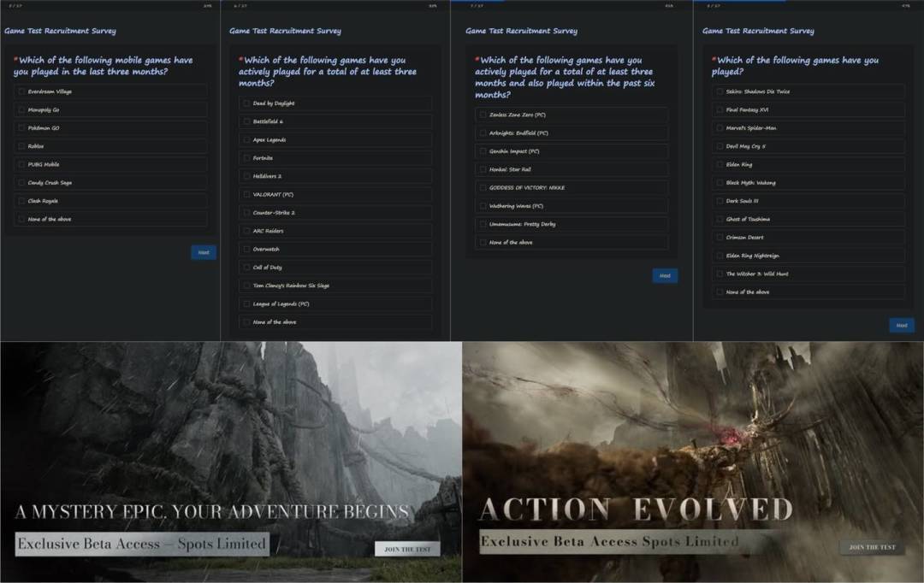
Task: Select League of Legends (PC)
Action: pos(335,303)
